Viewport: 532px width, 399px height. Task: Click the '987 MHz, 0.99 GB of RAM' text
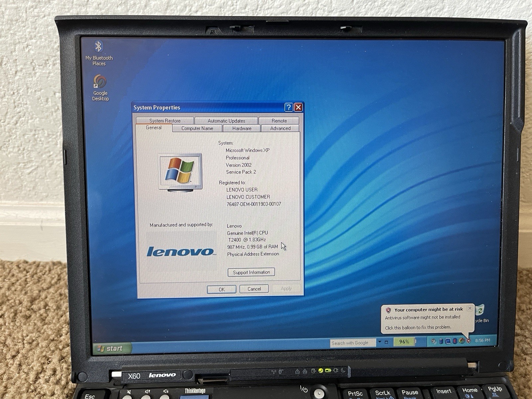(x=253, y=247)
